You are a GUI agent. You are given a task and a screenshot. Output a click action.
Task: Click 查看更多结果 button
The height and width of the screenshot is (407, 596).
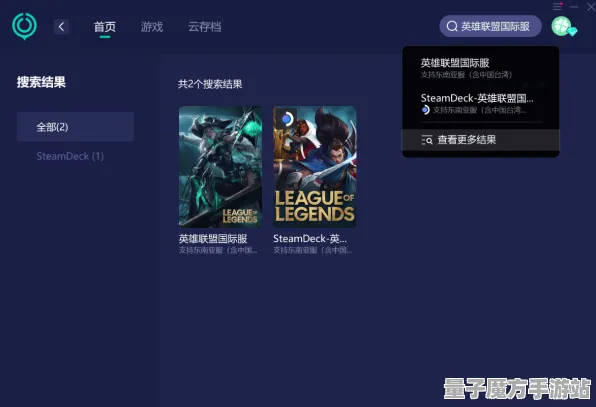[480, 140]
